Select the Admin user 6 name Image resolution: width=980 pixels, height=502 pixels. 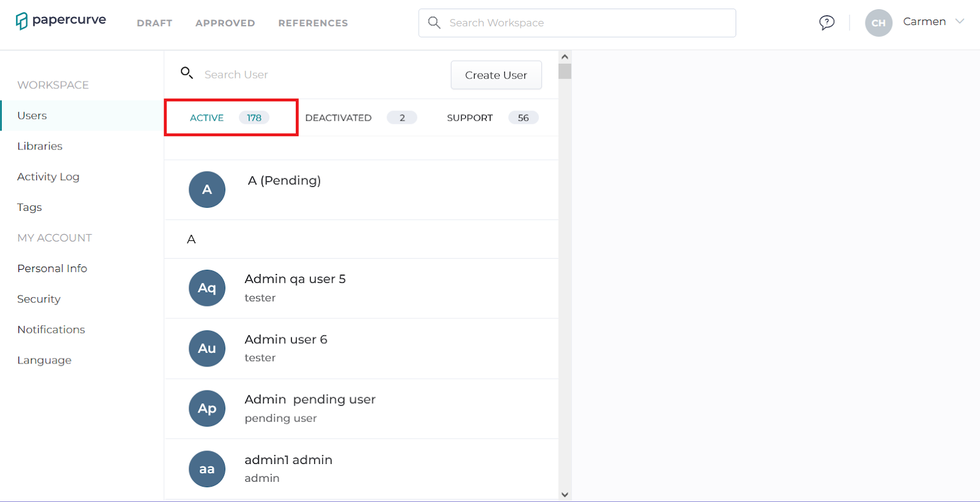click(x=286, y=339)
